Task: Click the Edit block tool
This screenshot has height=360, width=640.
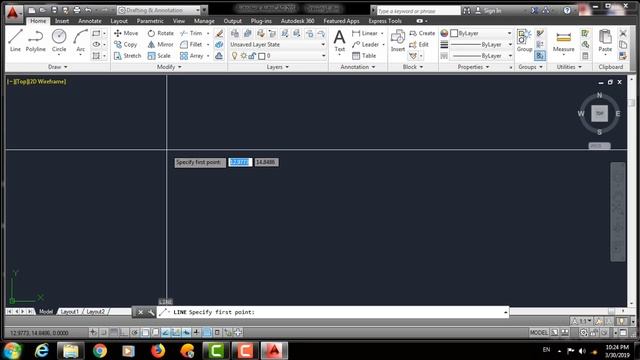Action: [419, 44]
